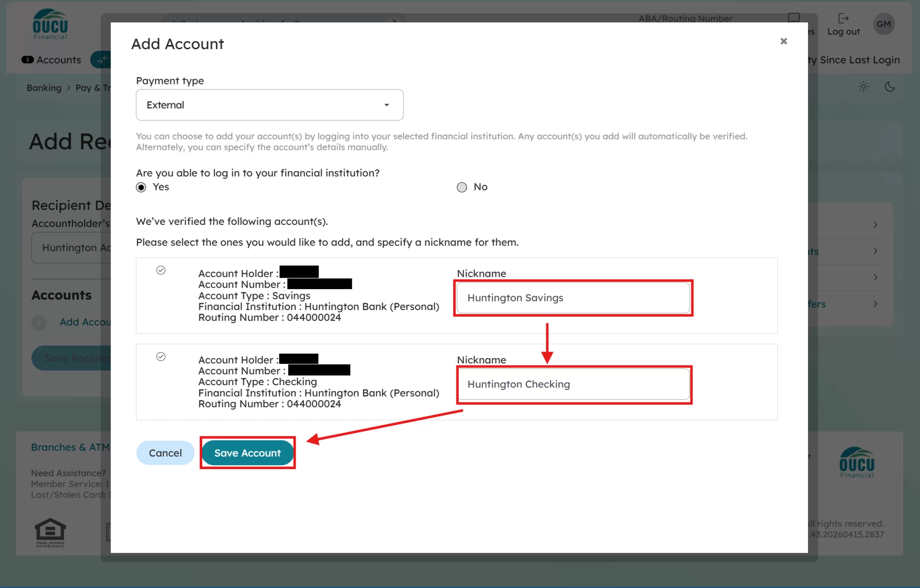Cancel adding the account
The image size is (920, 588).
[x=165, y=453]
